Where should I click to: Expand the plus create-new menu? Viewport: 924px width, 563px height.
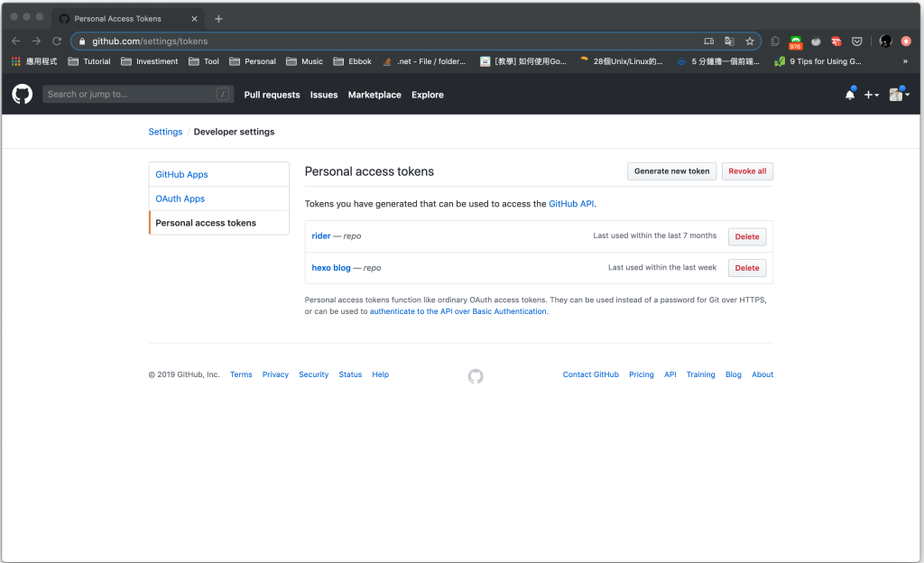click(x=872, y=94)
